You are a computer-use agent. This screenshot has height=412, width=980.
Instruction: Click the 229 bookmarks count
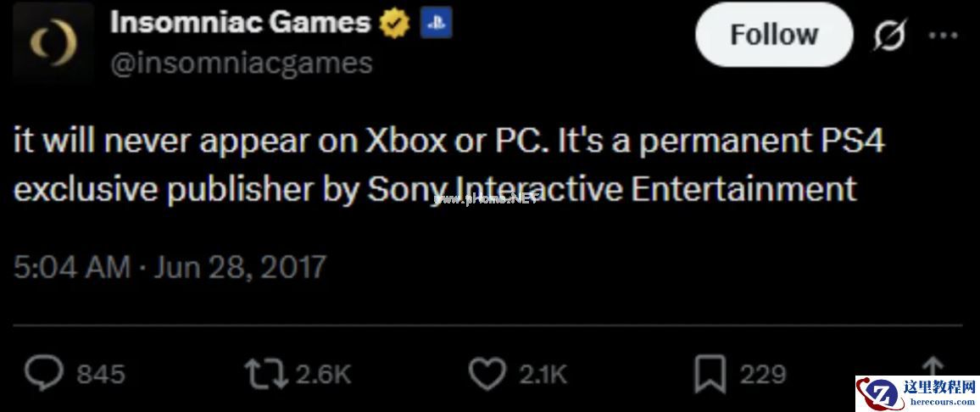click(x=763, y=374)
